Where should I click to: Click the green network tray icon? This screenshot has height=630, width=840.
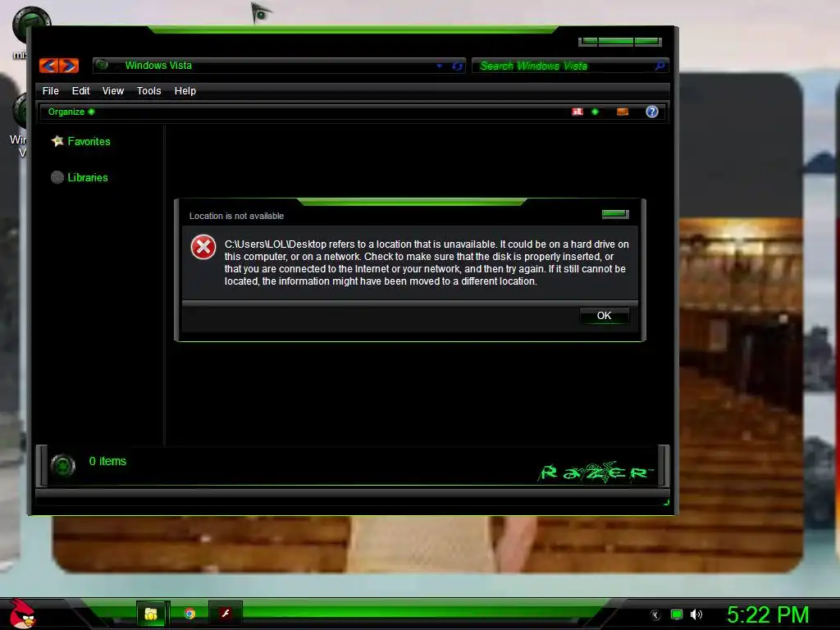[x=677, y=614]
